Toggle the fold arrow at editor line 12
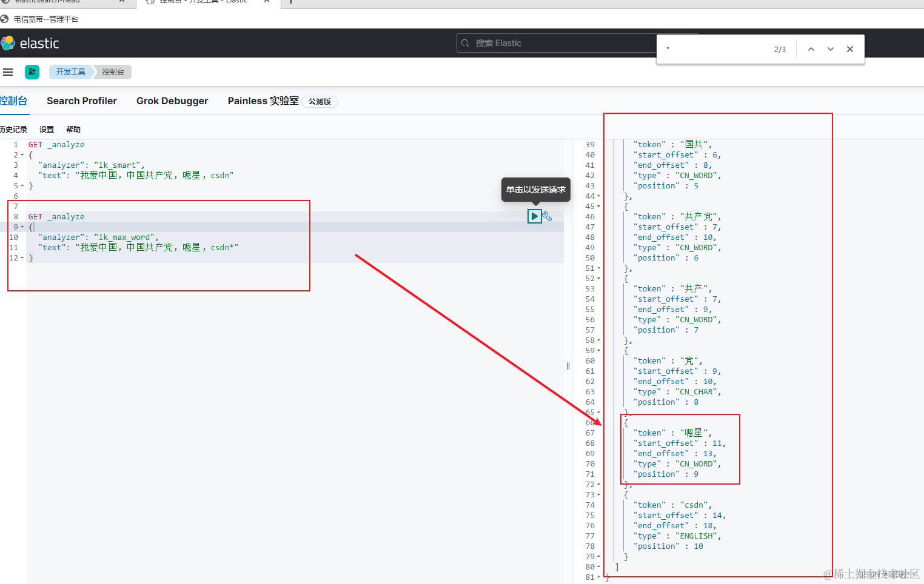This screenshot has height=584, width=924. (22, 258)
